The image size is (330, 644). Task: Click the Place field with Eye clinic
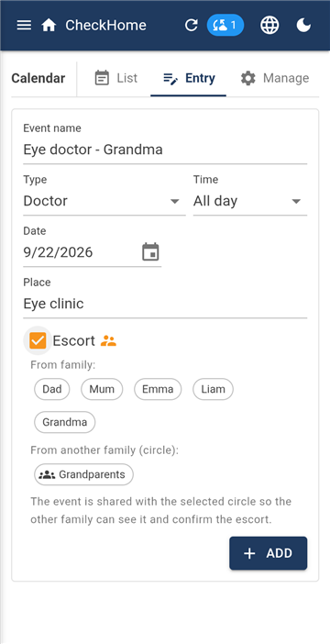point(165,304)
